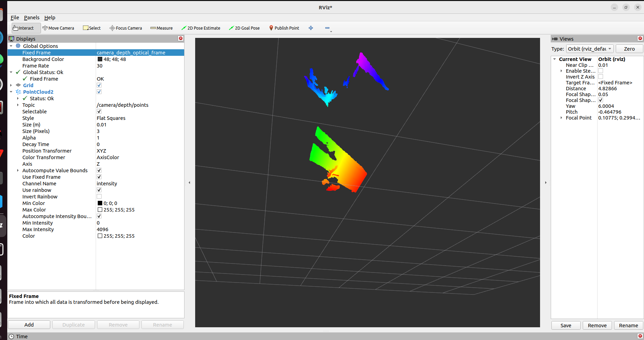
Task: Open the File menu
Action: tap(15, 17)
